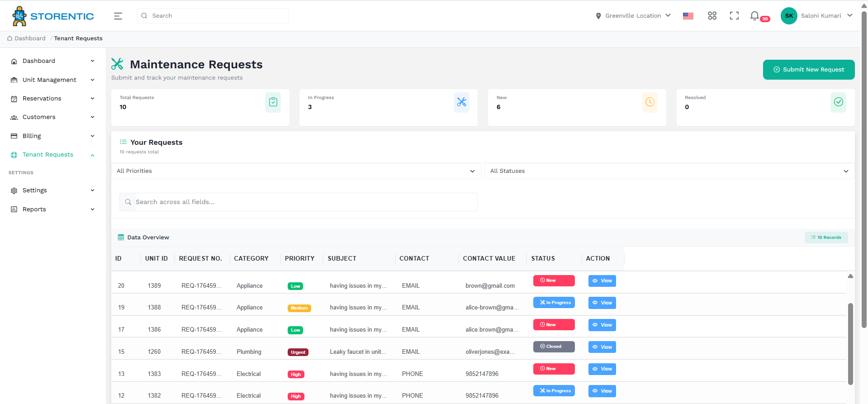View request ID 17

(x=602, y=325)
